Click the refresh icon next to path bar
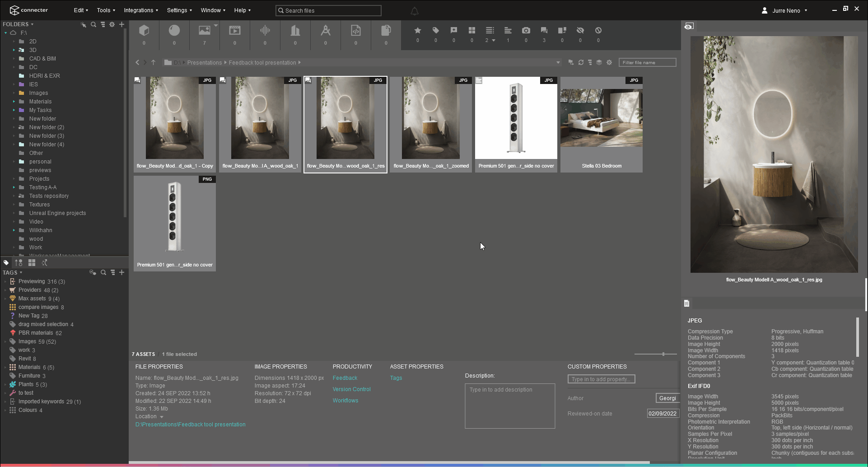 [x=581, y=62]
